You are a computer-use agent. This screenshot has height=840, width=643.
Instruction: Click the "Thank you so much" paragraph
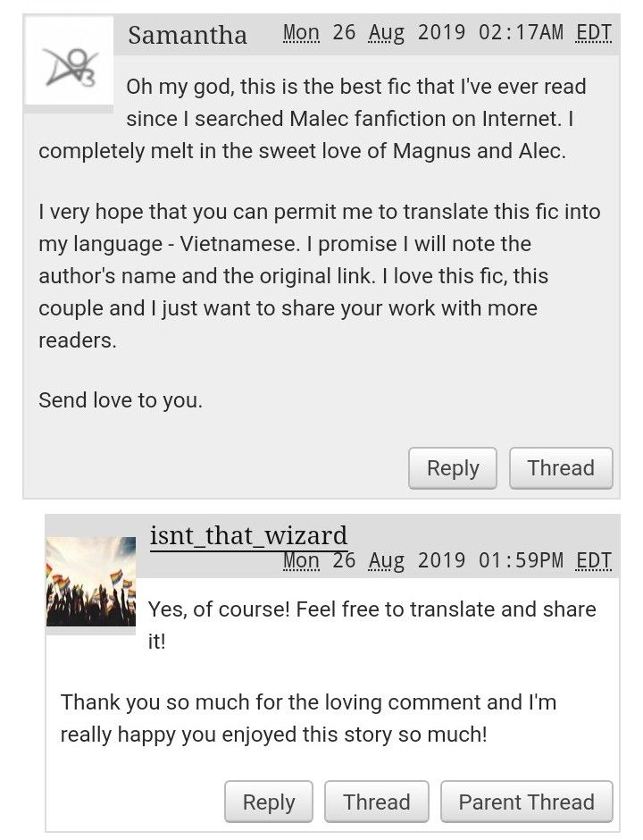point(308,718)
